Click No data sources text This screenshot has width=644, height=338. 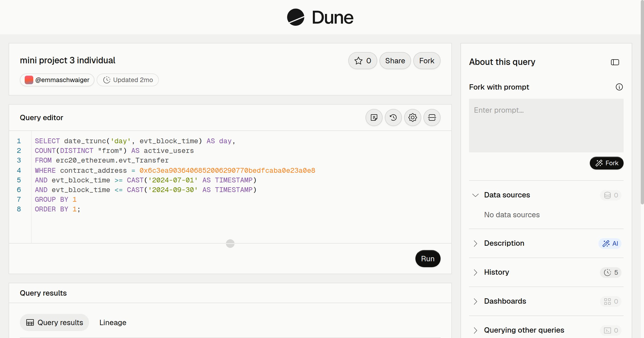click(x=512, y=215)
